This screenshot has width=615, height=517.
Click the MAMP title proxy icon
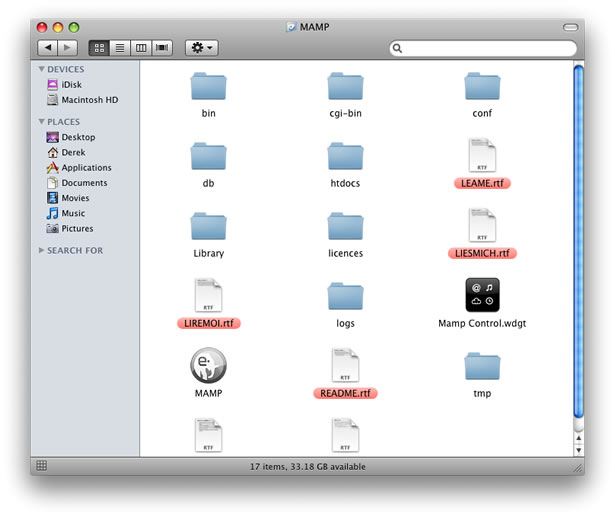click(x=291, y=27)
